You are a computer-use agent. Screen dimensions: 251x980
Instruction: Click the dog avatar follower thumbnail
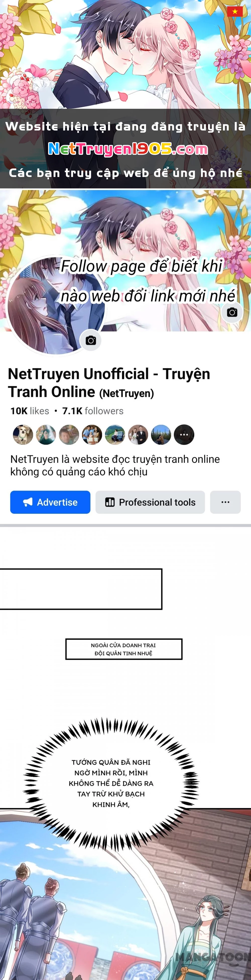coord(23,435)
